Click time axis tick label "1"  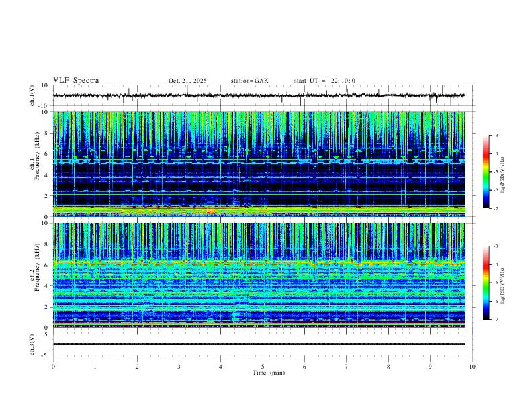pyautogui.click(x=95, y=367)
